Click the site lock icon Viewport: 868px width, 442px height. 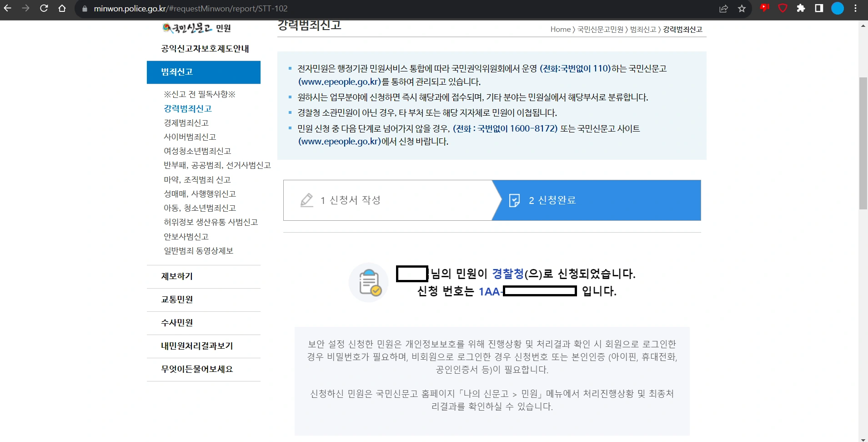(x=85, y=9)
